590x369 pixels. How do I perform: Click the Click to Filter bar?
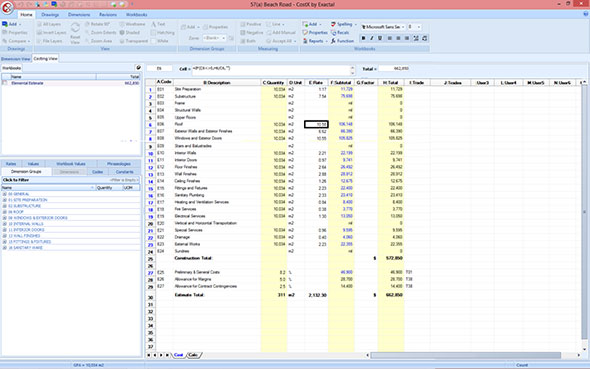[71, 180]
